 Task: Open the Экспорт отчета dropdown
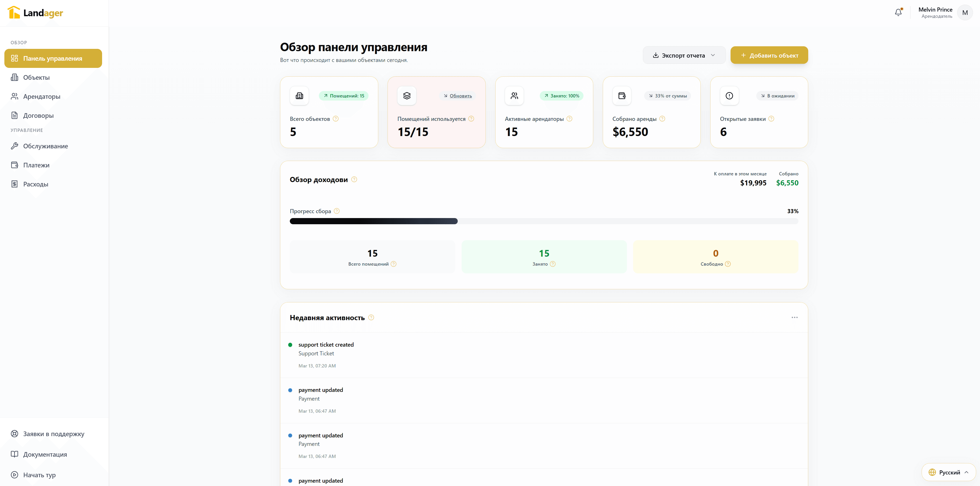click(x=684, y=55)
